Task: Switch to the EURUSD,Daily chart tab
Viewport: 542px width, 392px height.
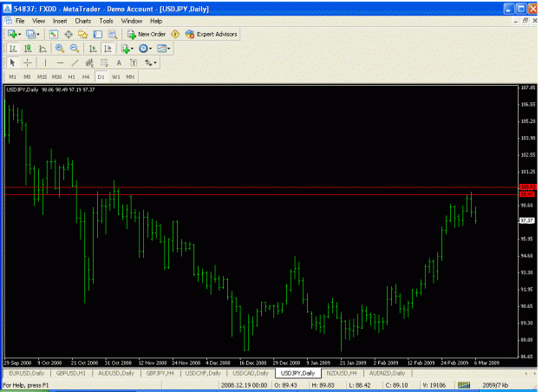Action: pos(27,373)
